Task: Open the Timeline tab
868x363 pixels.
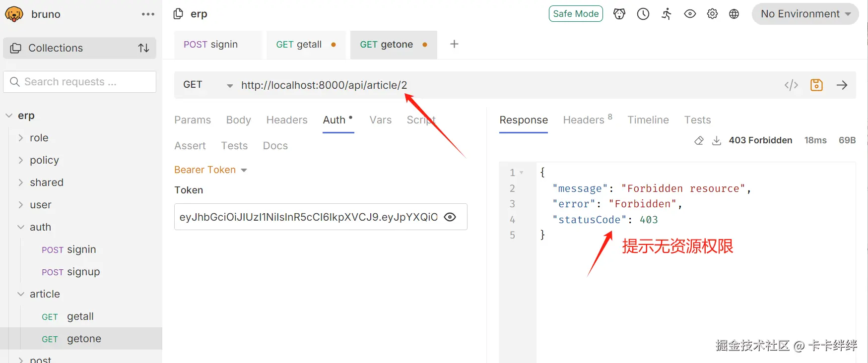Action: click(648, 120)
